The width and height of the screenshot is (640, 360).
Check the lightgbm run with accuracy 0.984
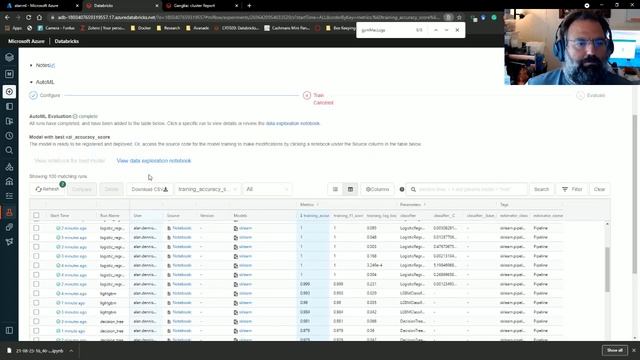click(x=36, y=312)
